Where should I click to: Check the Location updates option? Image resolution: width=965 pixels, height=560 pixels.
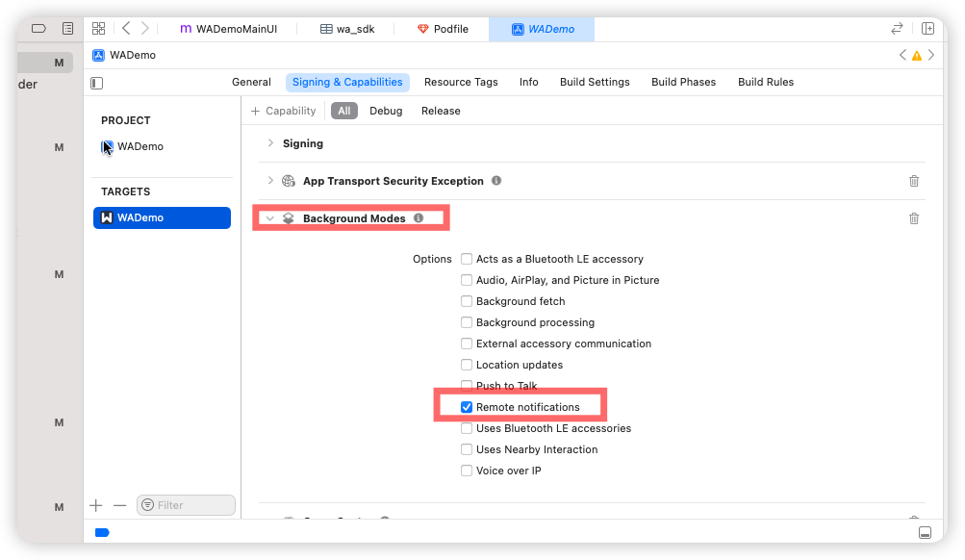coord(467,365)
